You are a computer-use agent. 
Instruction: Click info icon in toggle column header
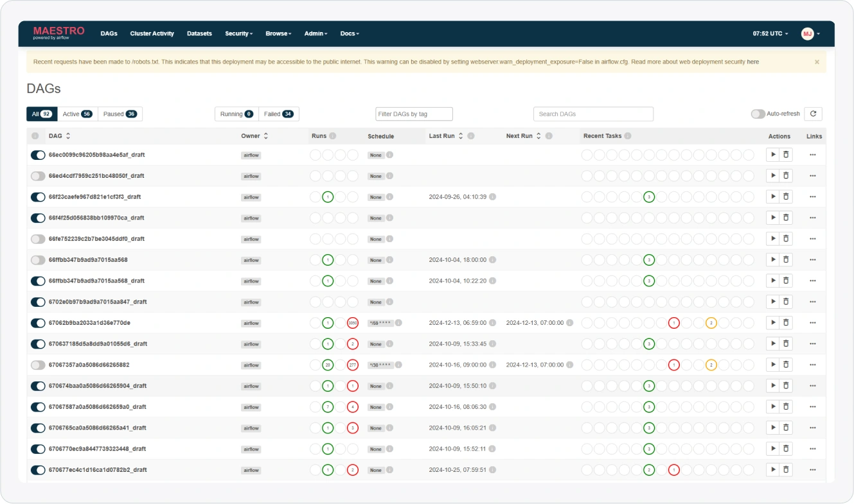(35, 136)
